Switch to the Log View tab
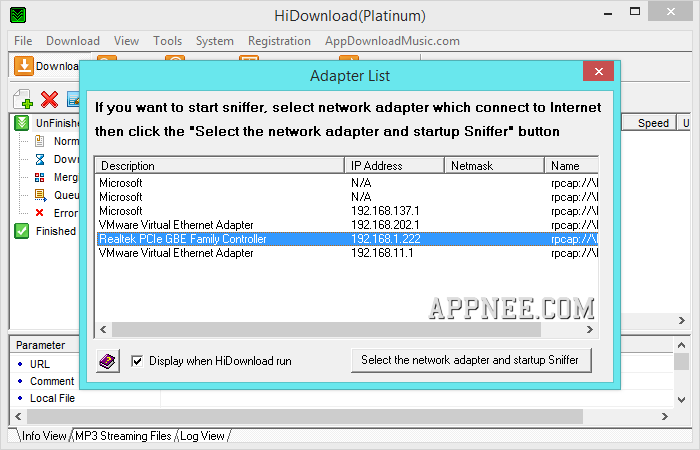Image resolution: width=700 pixels, height=450 pixels. click(202, 436)
